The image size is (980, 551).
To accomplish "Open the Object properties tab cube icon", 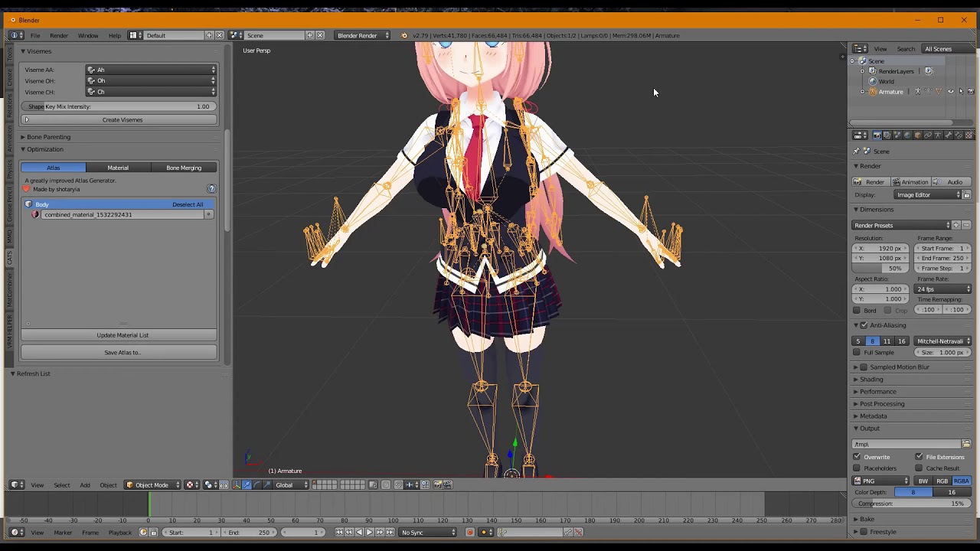I will click(918, 135).
